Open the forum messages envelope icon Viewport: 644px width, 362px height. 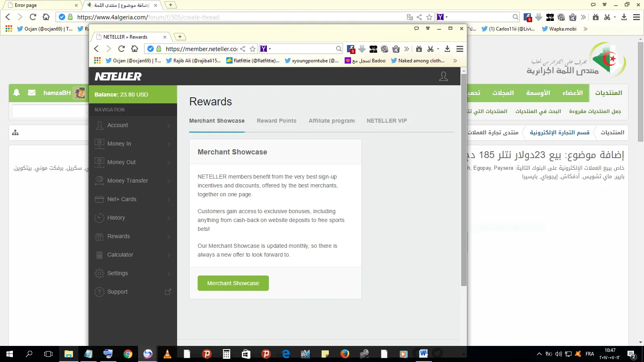pos(32,93)
